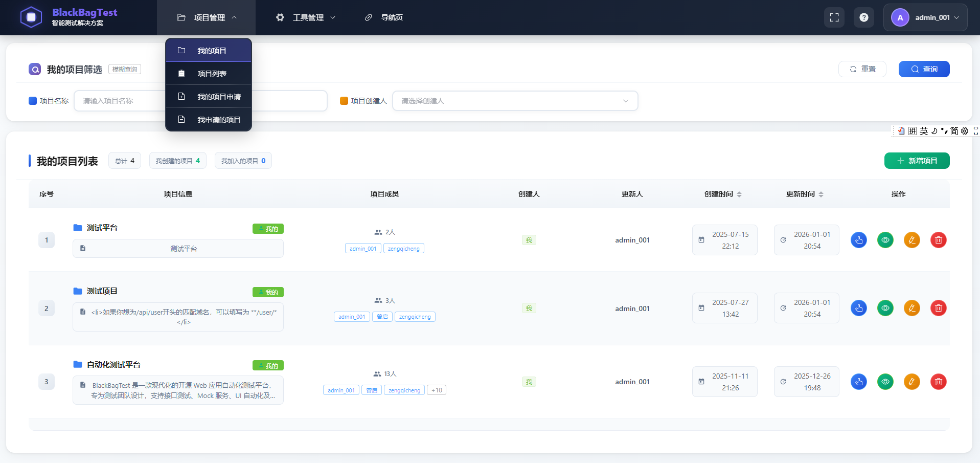The image size is (980, 463).
Task: Enter the 测试平台 project via blue hand icon
Action: pyautogui.click(x=858, y=240)
